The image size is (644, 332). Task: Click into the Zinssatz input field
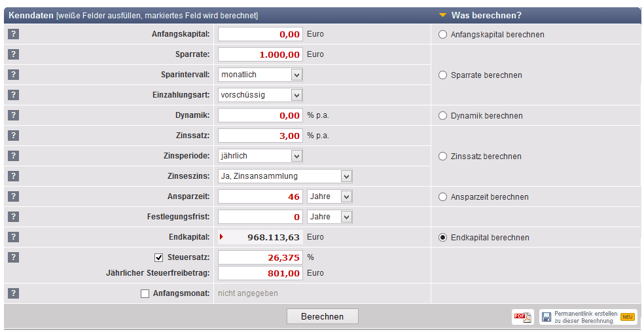pos(260,136)
